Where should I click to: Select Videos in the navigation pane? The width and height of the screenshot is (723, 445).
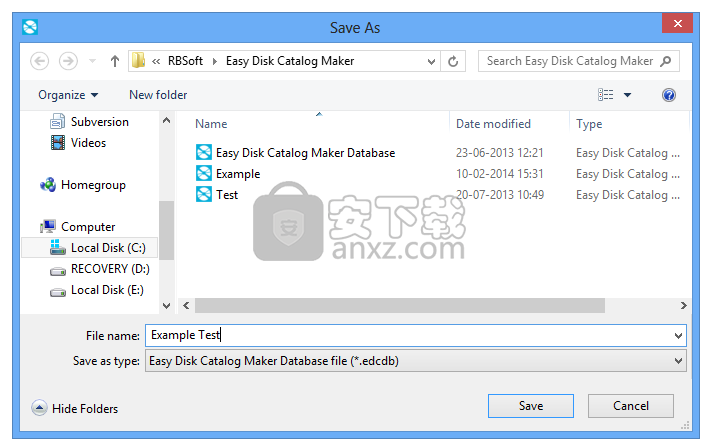coord(88,143)
